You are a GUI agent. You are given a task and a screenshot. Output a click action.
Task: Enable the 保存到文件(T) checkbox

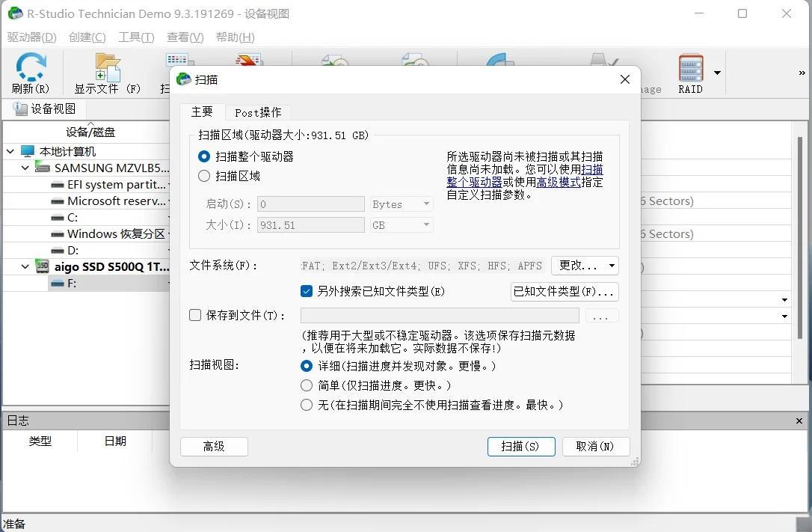(195, 315)
